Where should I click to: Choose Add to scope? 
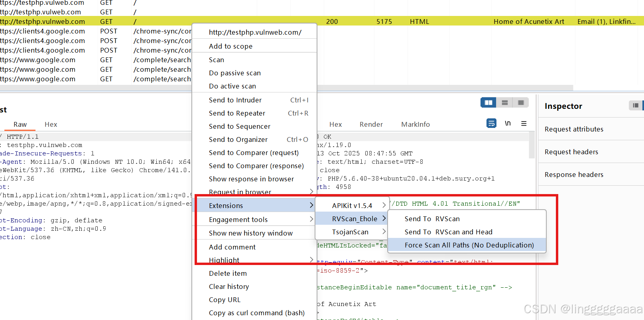pos(230,46)
